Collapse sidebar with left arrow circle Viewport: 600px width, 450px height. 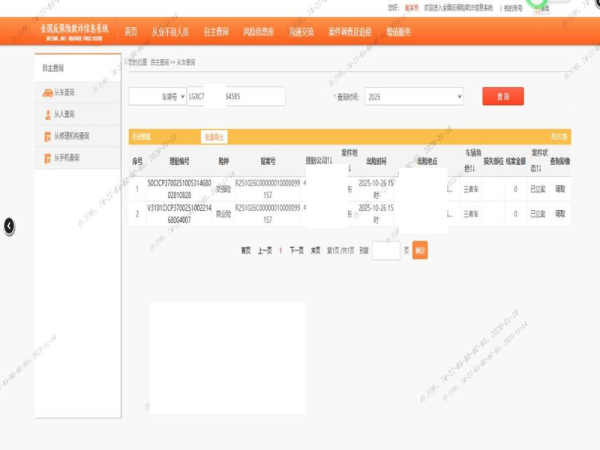[x=9, y=227]
